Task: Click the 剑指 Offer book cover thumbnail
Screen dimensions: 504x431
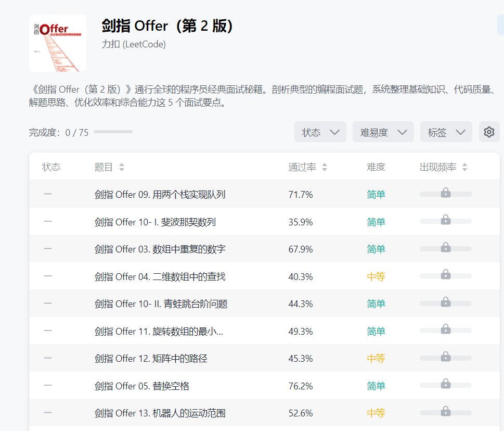Action: [58, 43]
